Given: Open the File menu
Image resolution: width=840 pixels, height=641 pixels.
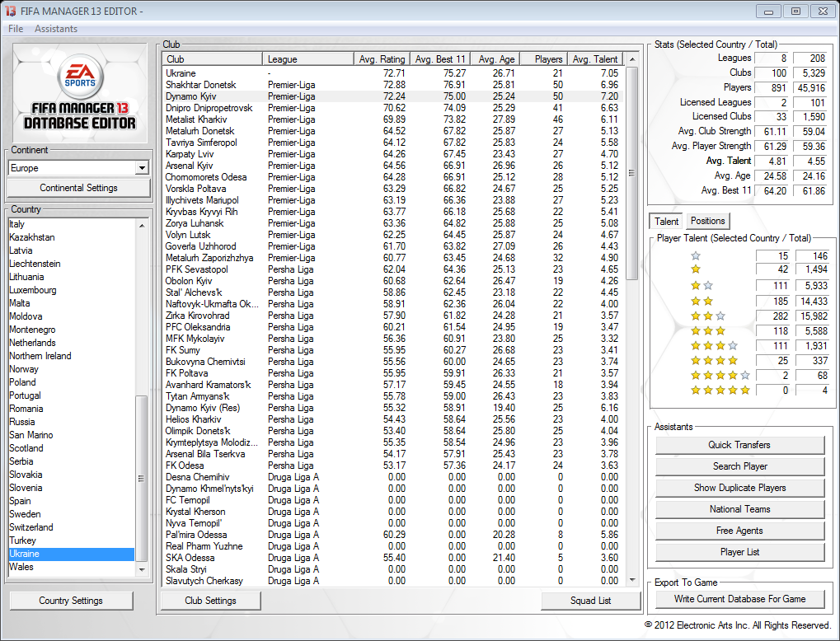Looking at the screenshot, I should click(16, 29).
